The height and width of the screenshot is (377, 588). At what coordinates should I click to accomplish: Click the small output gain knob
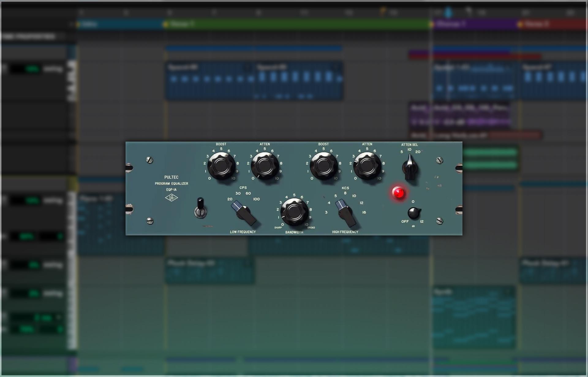point(414,213)
